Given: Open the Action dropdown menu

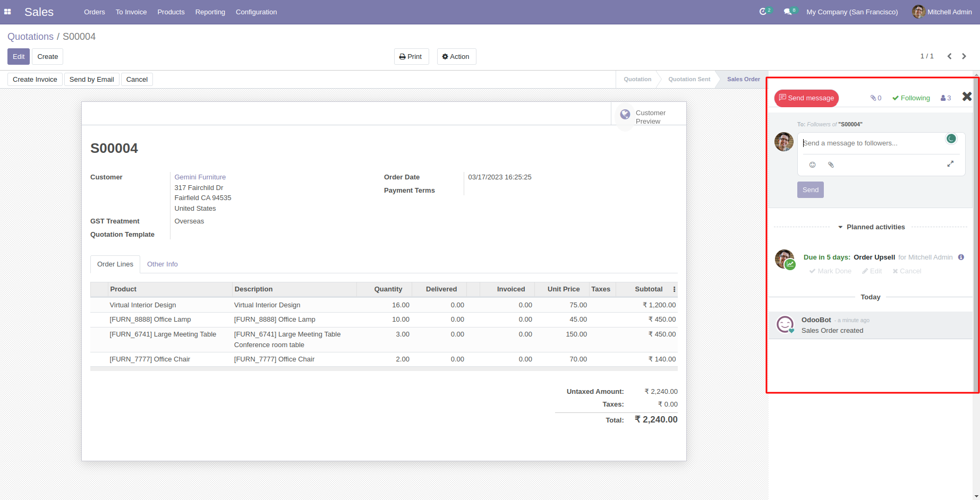Looking at the screenshot, I should tap(456, 57).
